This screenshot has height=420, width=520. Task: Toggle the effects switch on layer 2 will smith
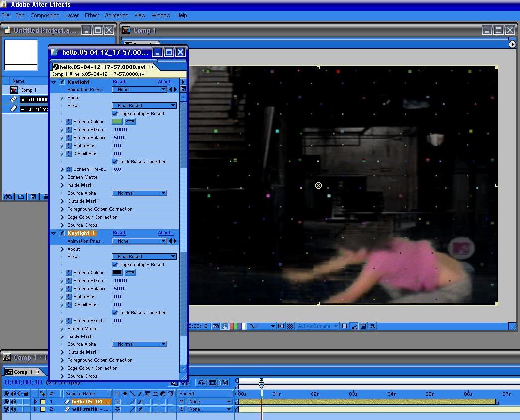point(140,409)
